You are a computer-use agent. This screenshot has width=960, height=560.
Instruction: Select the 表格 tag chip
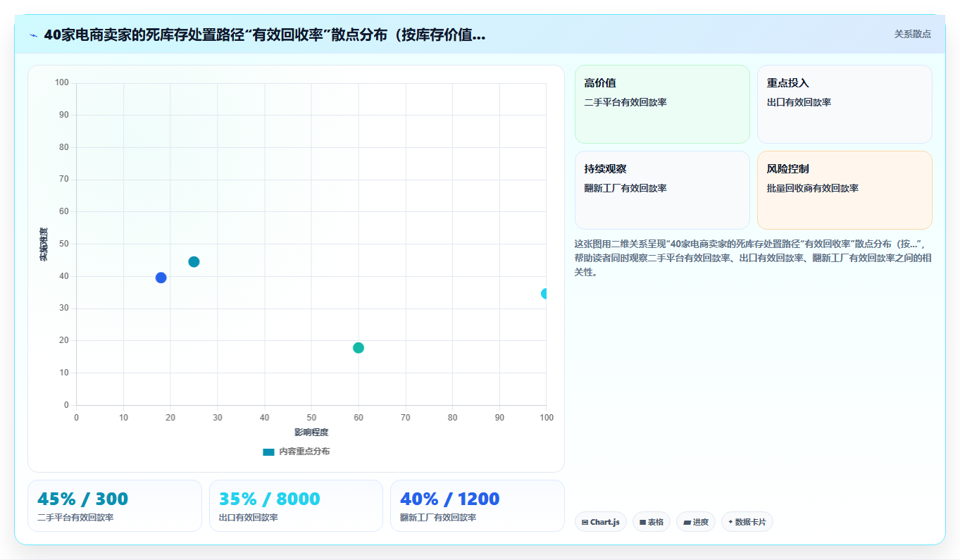[652, 522]
